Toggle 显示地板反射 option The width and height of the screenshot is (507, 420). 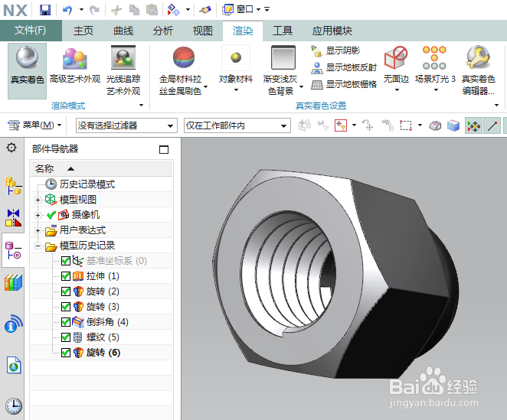click(344, 67)
